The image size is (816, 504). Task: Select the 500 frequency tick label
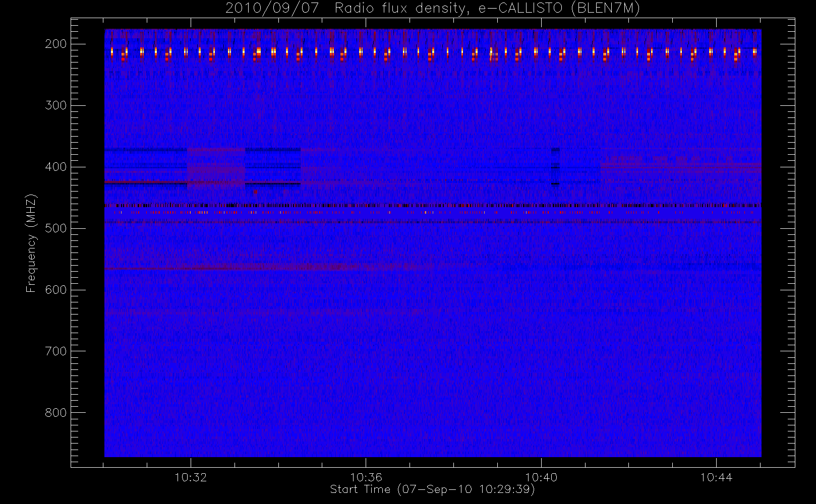pyautogui.click(x=56, y=228)
